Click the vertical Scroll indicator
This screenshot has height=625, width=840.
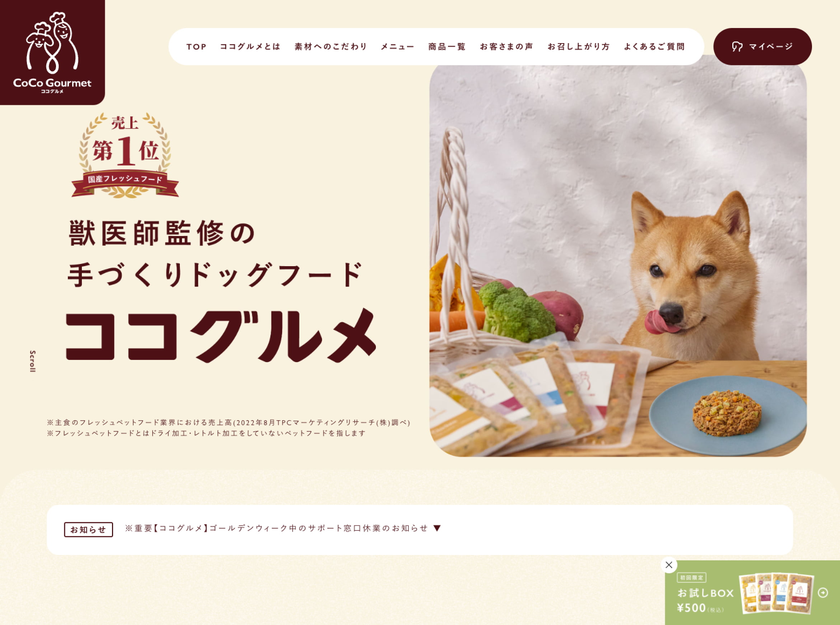click(33, 361)
